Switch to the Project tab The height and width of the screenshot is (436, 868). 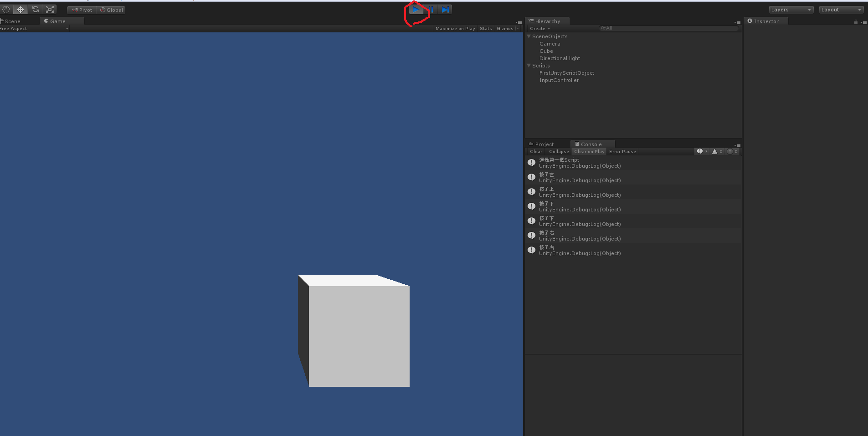click(x=545, y=144)
